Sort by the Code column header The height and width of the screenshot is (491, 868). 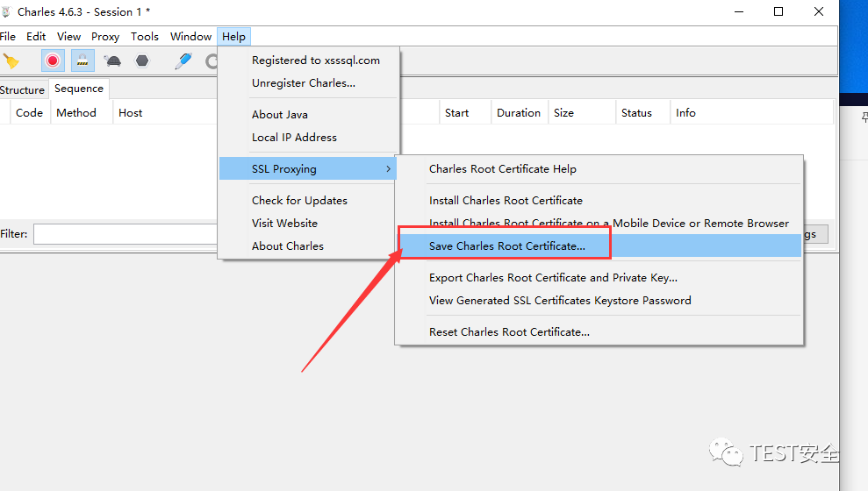point(29,113)
